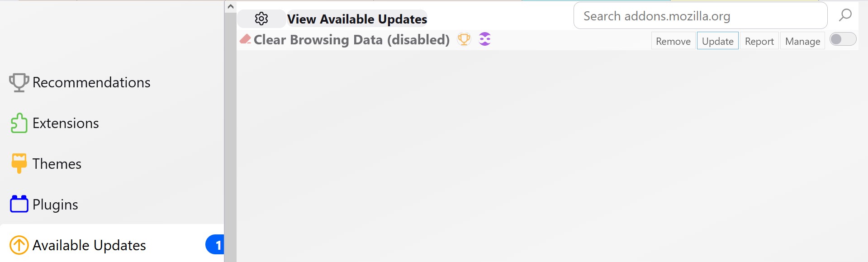Enable the Clear Browsing Data extension toggle
This screenshot has width=868, height=262.
coord(843,39)
